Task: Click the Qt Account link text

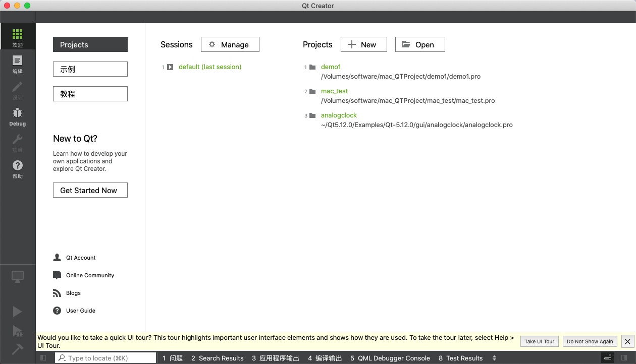Action: 81,258
